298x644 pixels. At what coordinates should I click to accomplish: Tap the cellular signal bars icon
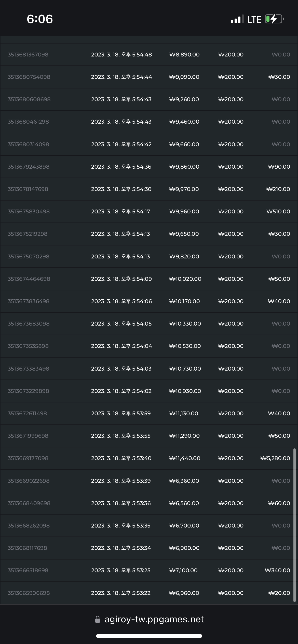237,19
